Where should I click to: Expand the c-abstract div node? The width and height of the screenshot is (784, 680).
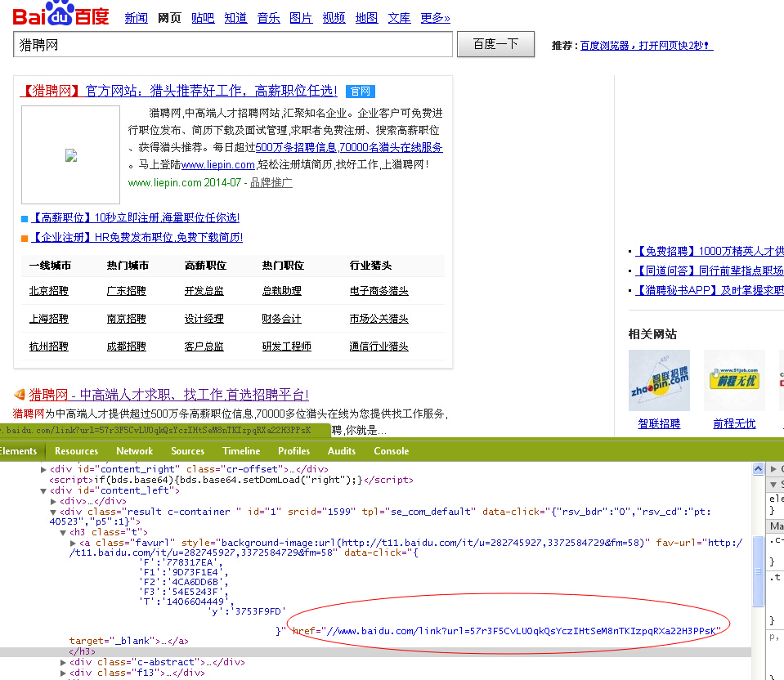(63, 663)
